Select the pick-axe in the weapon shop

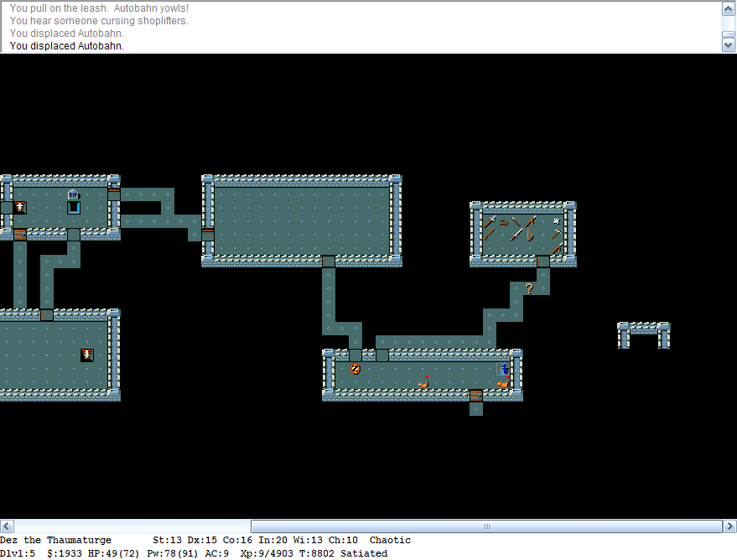[557, 235]
